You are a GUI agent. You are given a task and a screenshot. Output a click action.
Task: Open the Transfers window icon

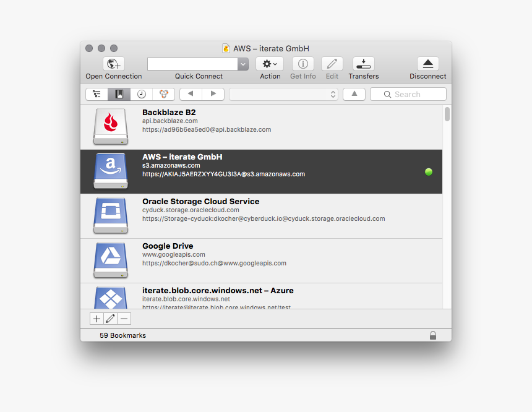[x=363, y=64]
